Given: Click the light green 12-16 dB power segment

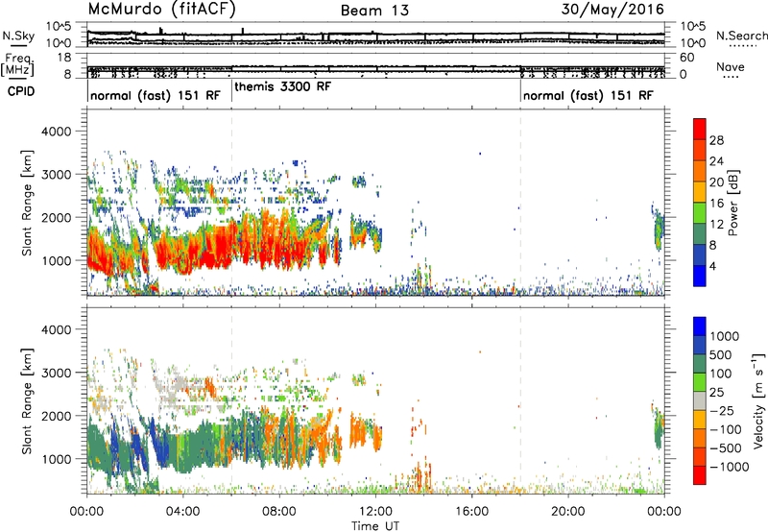Looking at the screenshot, I should [x=700, y=213].
